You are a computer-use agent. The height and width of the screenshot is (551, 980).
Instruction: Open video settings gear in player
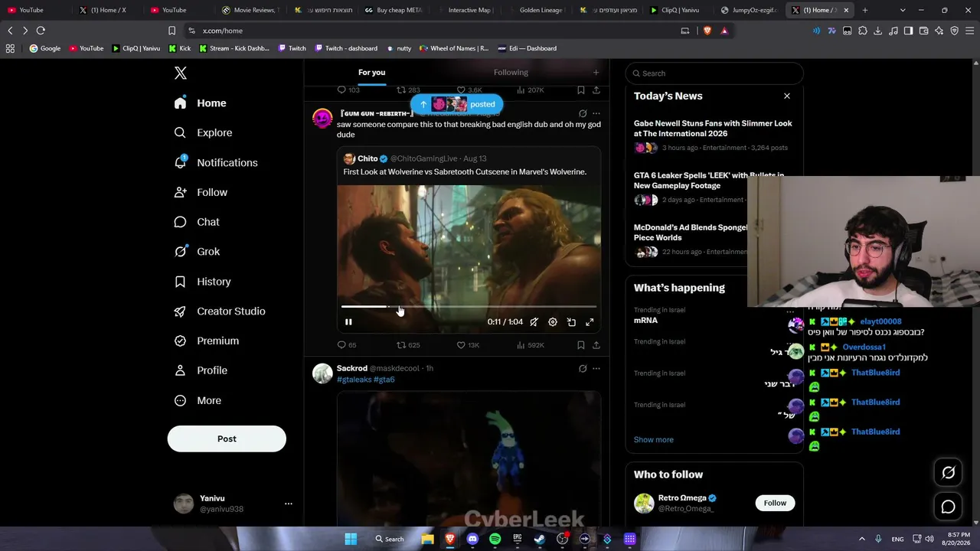(553, 322)
